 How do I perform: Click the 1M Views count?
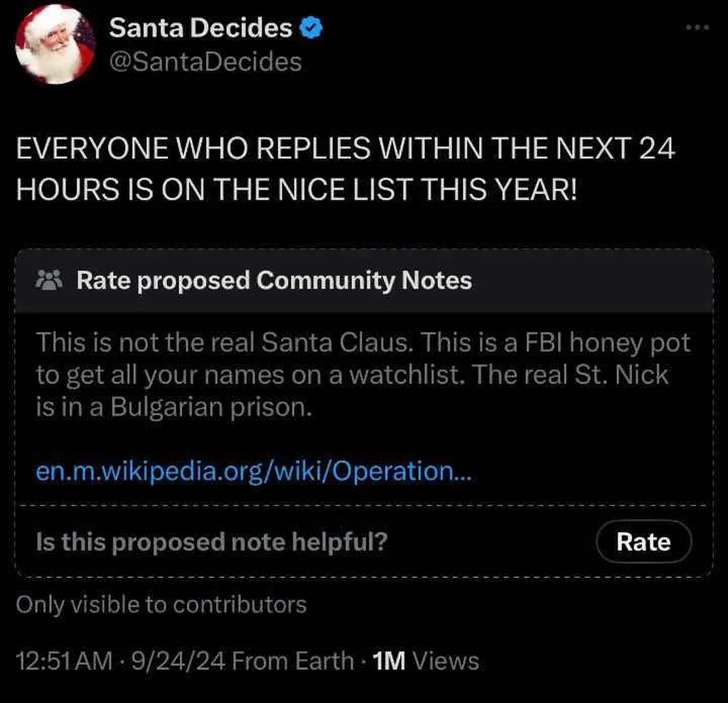pyautogui.click(x=425, y=661)
